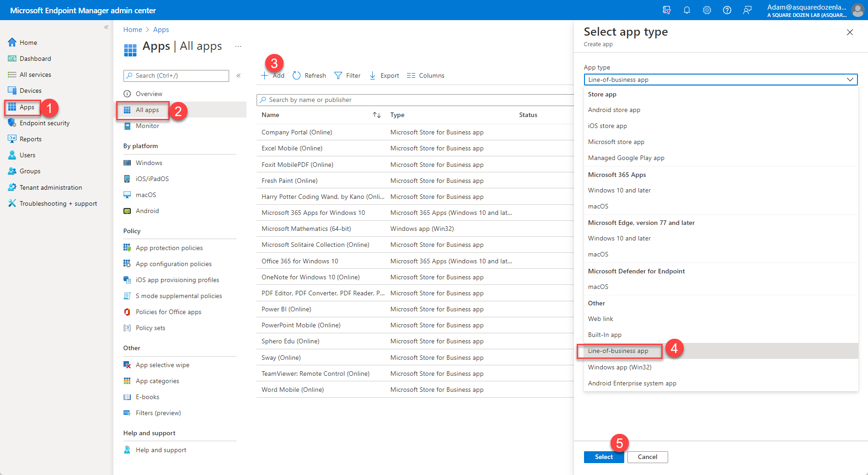Open Columns in the toolbar
This screenshot has width=868, height=475.
point(425,75)
